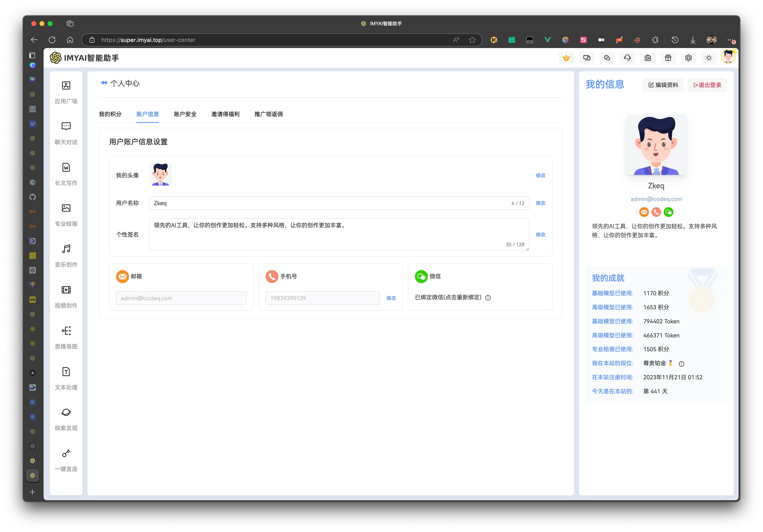763x532 pixels.
Task: Click the gift box icon
Action: click(668, 58)
